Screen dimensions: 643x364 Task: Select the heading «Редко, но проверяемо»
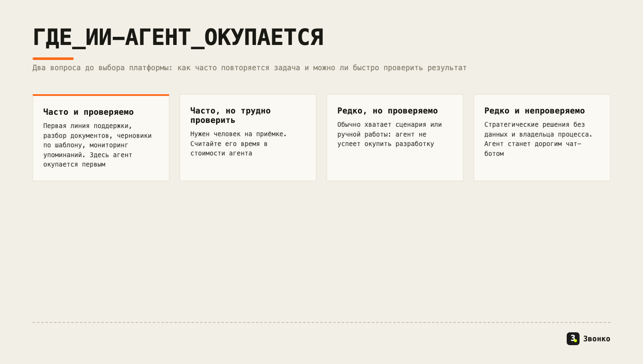click(388, 111)
